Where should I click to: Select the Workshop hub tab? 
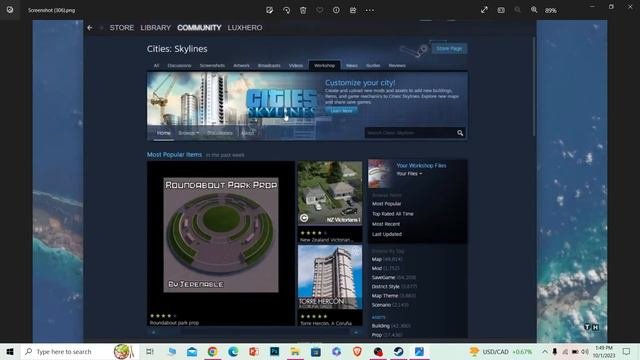(324, 65)
